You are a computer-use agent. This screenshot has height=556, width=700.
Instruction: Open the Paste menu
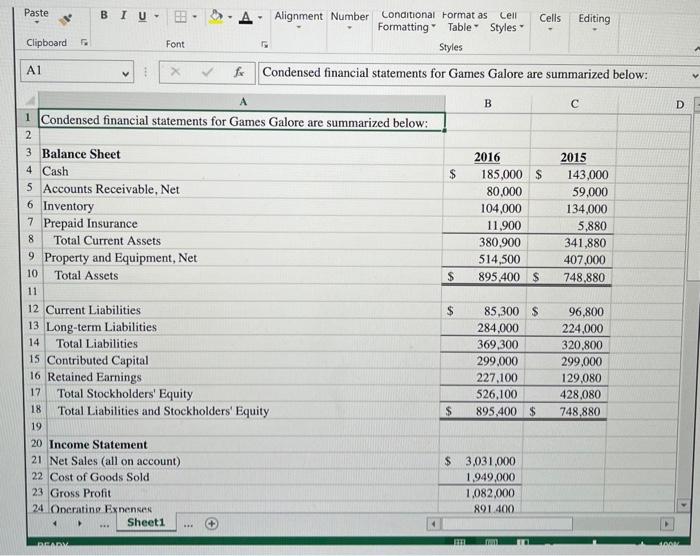36,15
